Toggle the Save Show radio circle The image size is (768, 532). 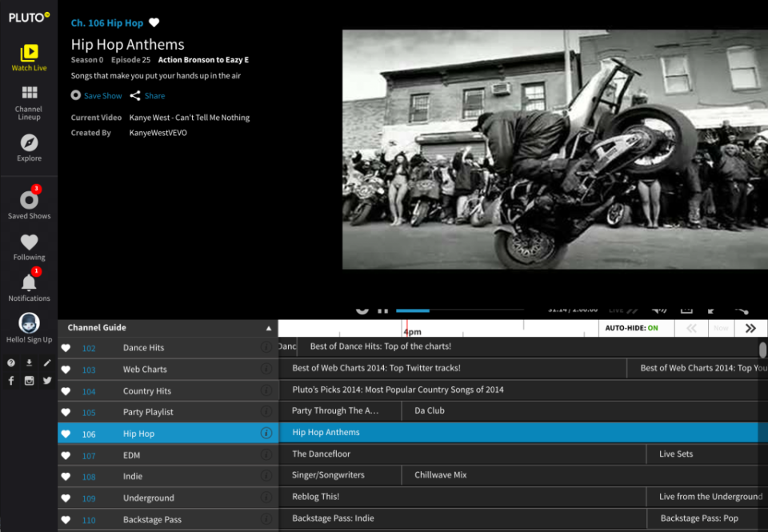tap(75, 95)
